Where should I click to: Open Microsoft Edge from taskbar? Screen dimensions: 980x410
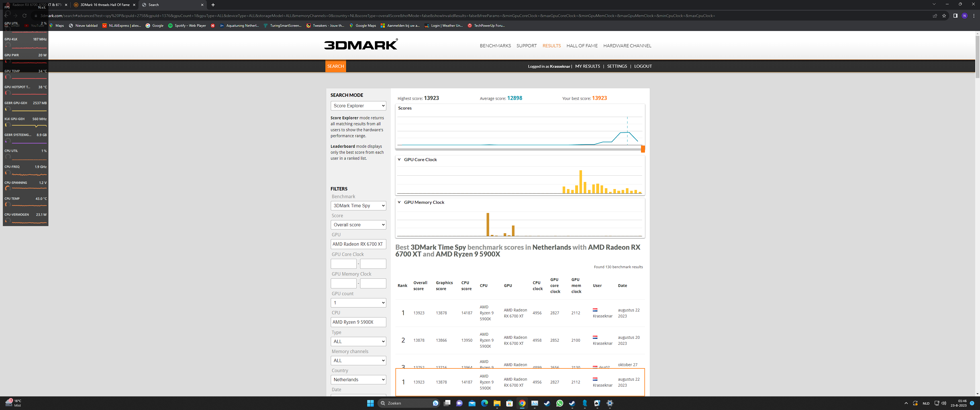point(484,403)
